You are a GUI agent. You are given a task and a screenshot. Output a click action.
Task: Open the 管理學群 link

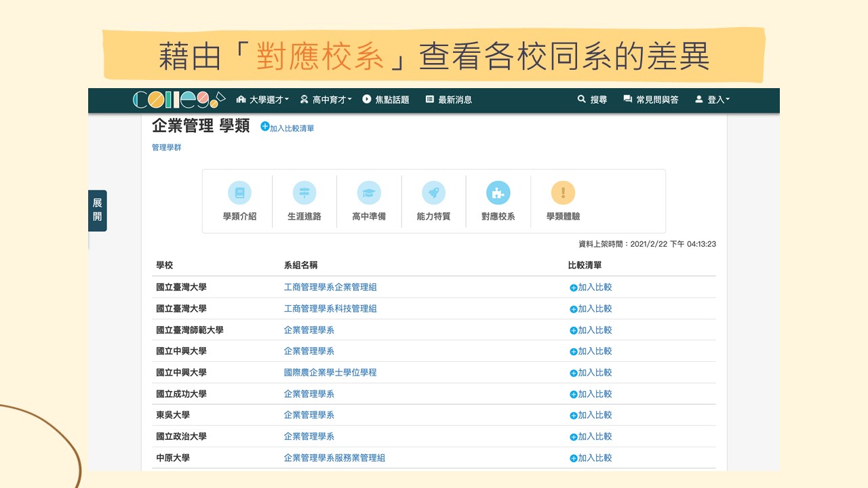pyautogui.click(x=167, y=147)
